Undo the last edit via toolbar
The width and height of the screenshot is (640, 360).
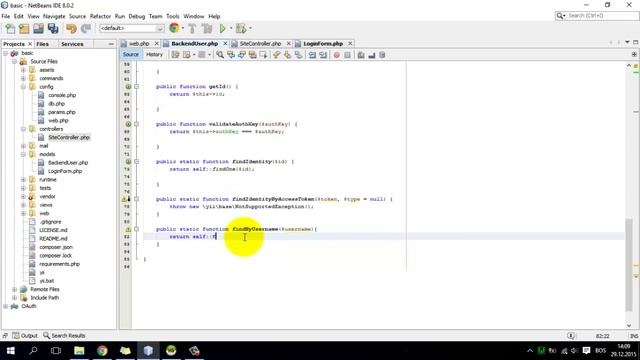(71, 29)
